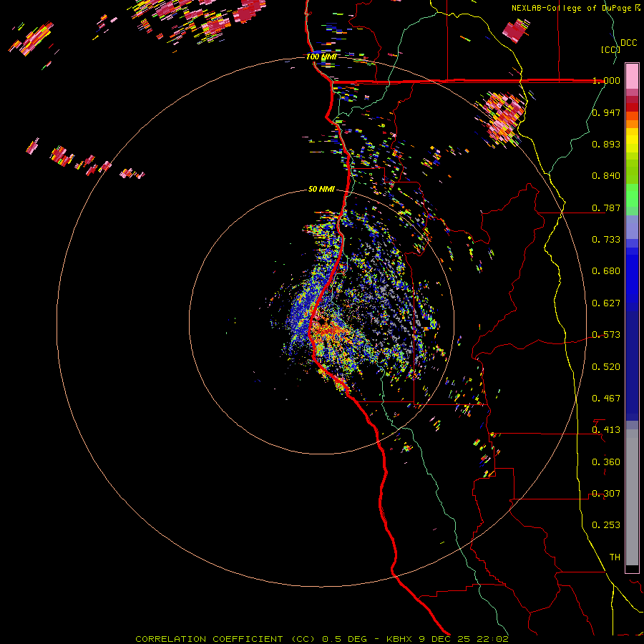Click the 0.307 color scale value
Viewport: 644px width, 644px height.
pyautogui.click(x=606, y=494)
